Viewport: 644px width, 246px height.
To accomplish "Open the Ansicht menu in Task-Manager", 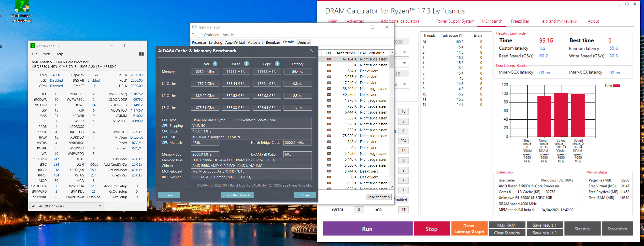I will 228,35.
